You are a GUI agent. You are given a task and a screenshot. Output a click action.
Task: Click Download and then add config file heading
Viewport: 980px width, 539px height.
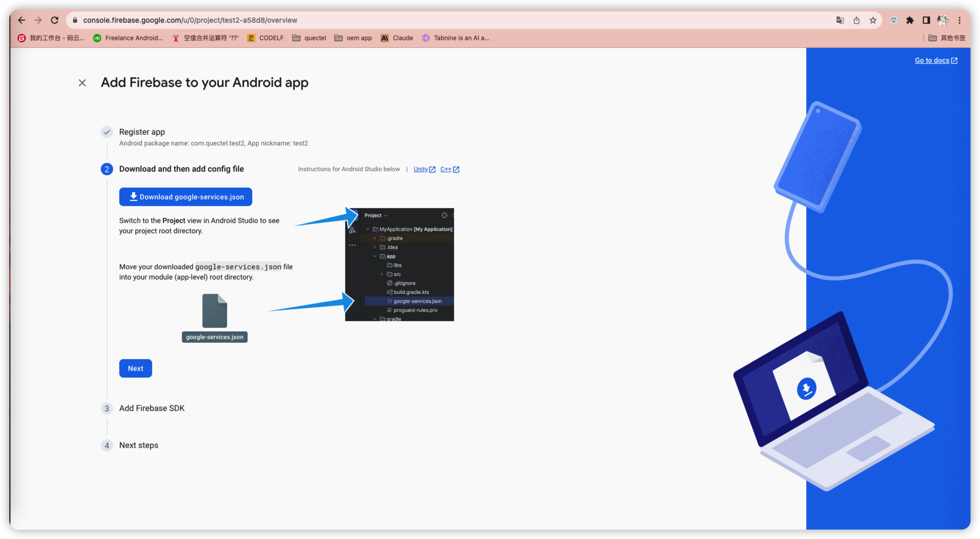[x=181, y=169]
